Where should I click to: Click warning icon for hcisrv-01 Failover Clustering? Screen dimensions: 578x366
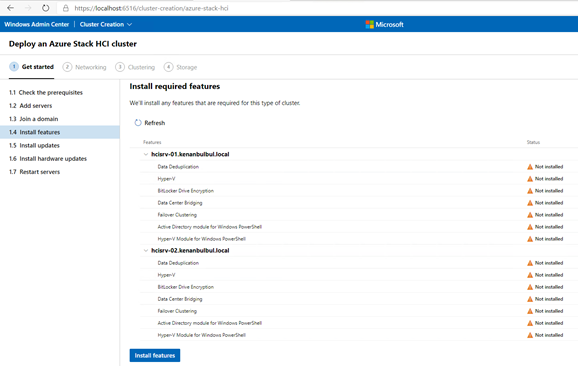pos(530,215)
